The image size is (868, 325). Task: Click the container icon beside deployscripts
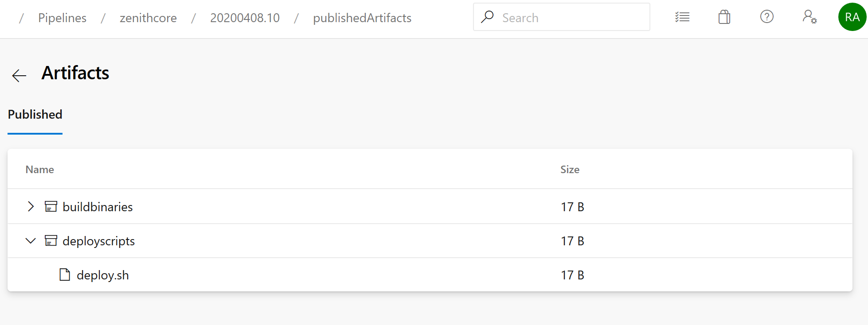coord(51,240)
